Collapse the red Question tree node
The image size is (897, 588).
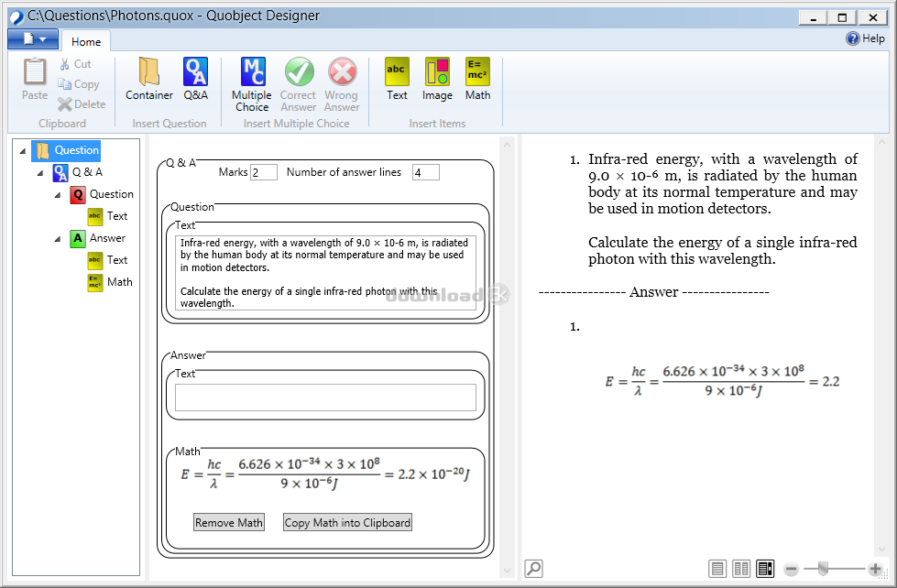point(58,195)
